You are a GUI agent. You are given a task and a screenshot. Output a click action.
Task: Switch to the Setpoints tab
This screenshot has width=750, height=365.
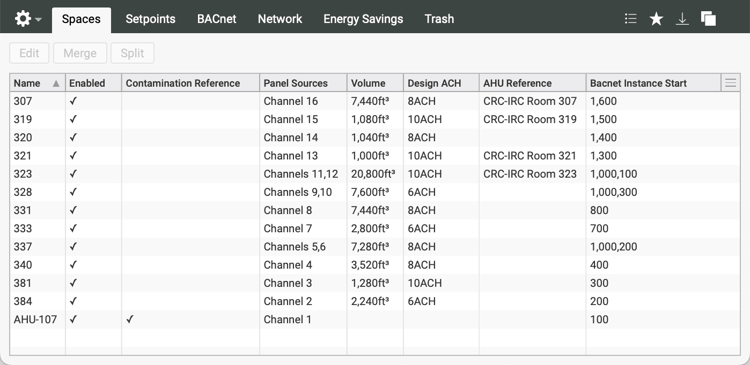[150, 19]
